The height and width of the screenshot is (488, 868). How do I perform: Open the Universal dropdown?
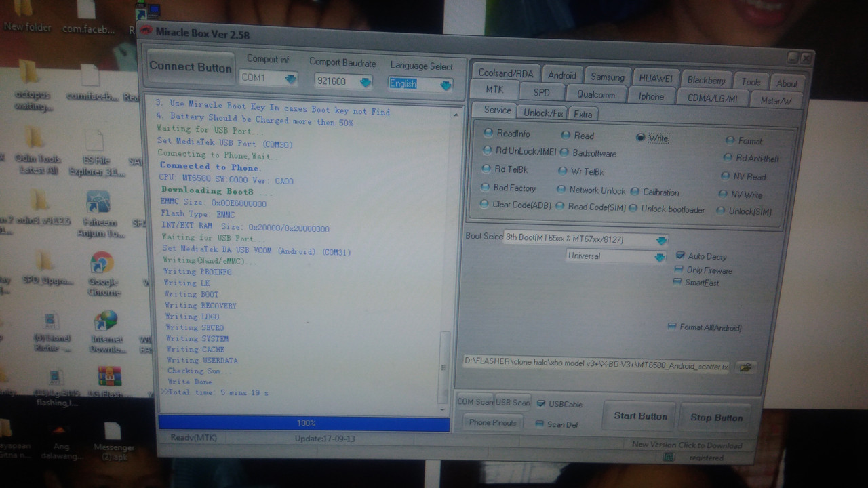click(x=616, y=256)
